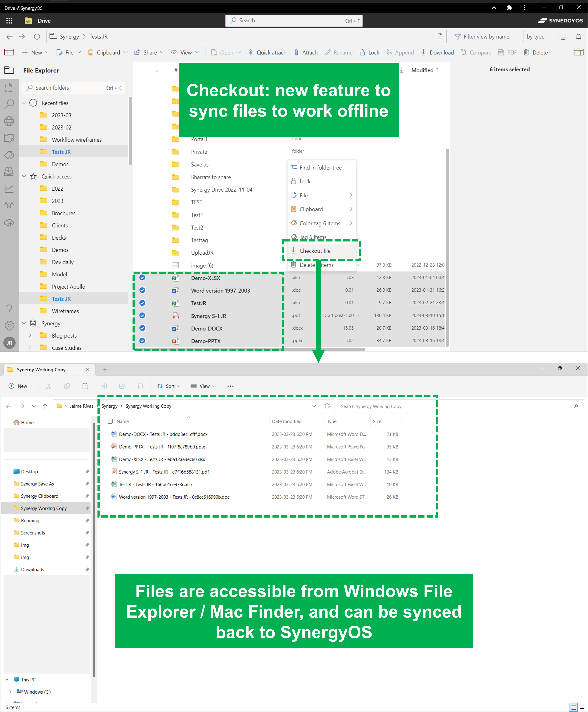Uncheck the Synergy S-1 JR selection
588x712 pixels.
(x=142, y=315)
